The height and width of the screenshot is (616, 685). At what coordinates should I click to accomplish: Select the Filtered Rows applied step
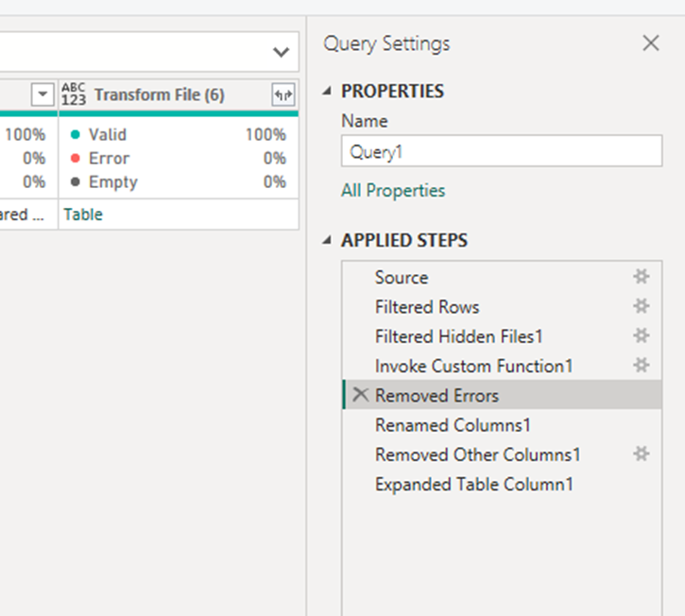pyautogui.click(x=502, y=307)
